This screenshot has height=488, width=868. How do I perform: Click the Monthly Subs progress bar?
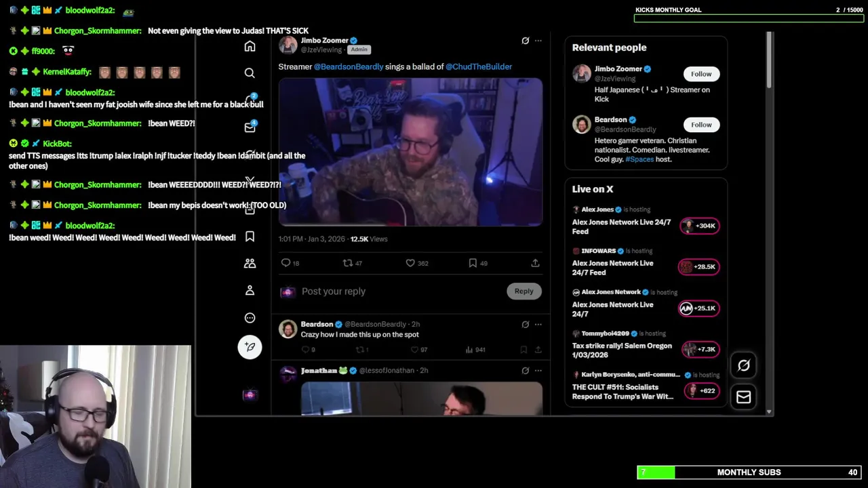coord(749,472)
